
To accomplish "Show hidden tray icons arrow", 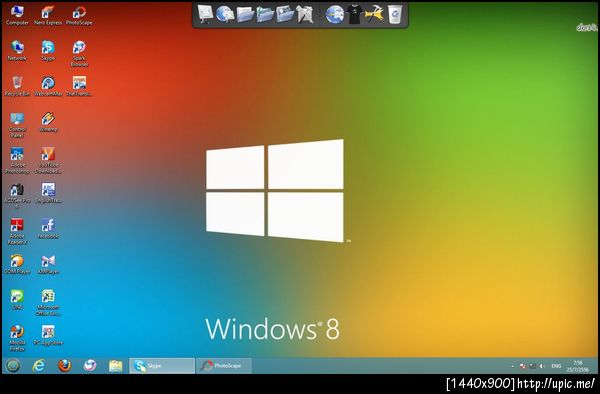I will (x=513, y=366).
